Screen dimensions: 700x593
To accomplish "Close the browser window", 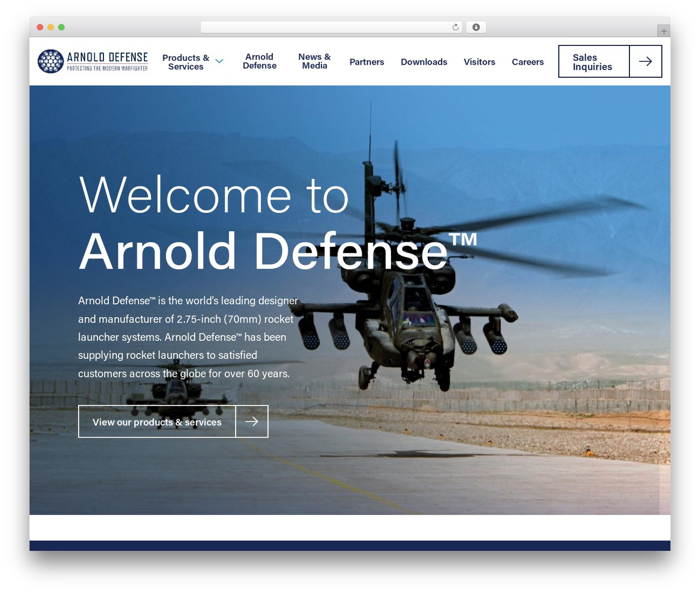I will (x=40, y=27).
